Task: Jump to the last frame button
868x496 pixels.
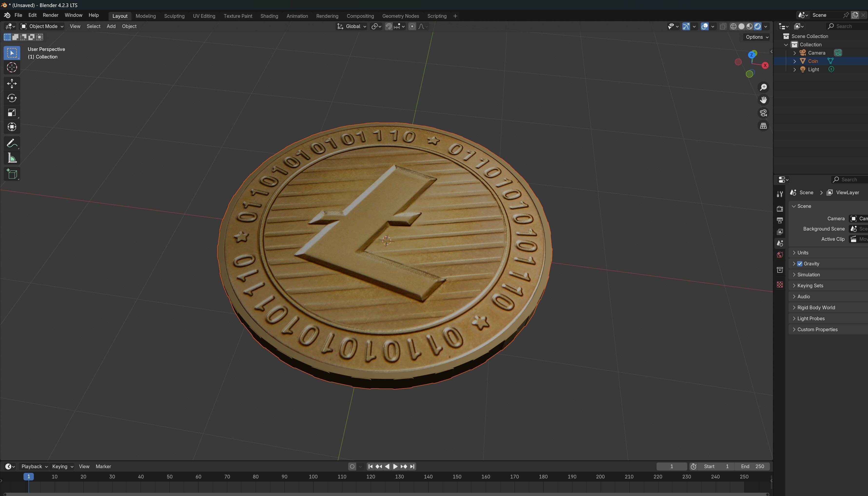Action: pyautogui.click(x=412, y=466)
